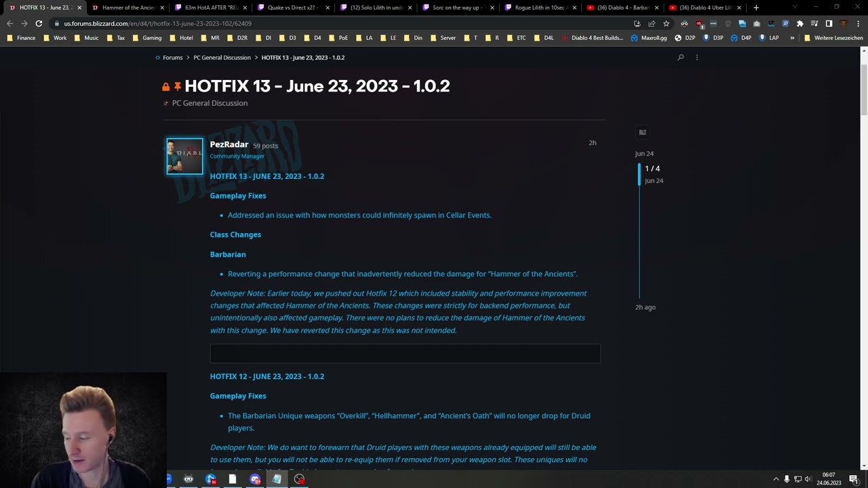The image size is (868, 488).
Task: Open the browser extensions puzzle icon
Action: pyautogui.click(x=800, y=24)
